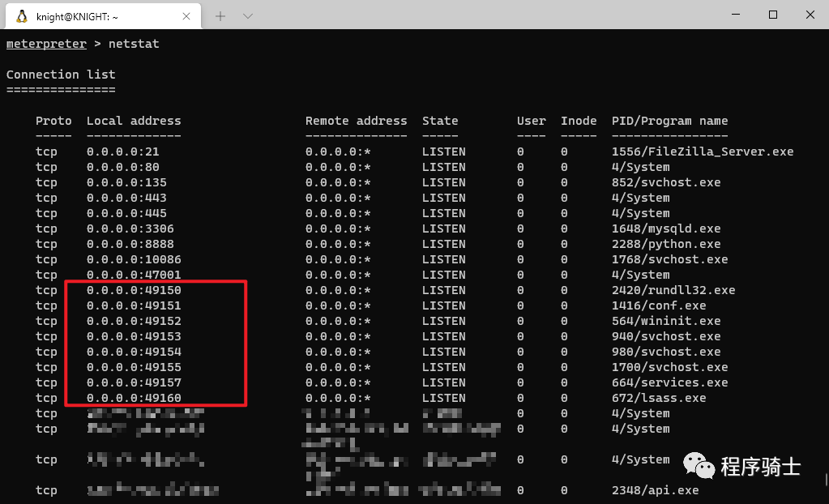Click local address 0.0.0.0:135
This screenshot has height=504, width=829.
pyautogui.click(x=126, y=182)
